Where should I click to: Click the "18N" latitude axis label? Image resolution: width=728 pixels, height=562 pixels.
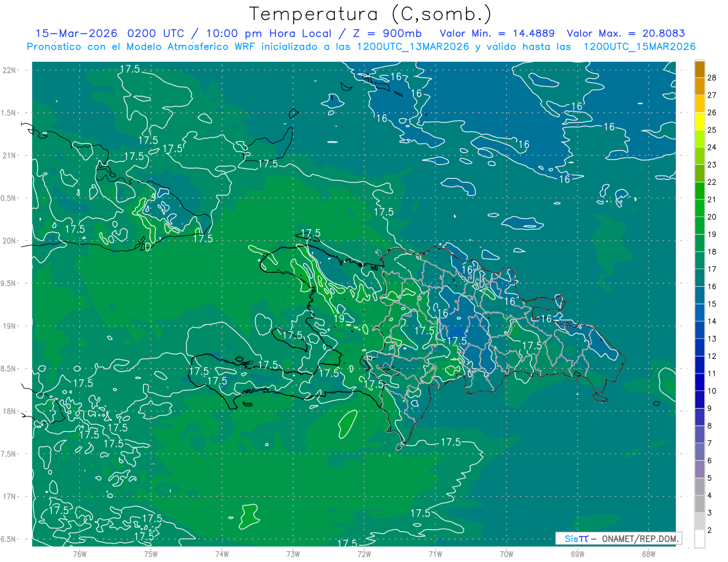[9, 412]
